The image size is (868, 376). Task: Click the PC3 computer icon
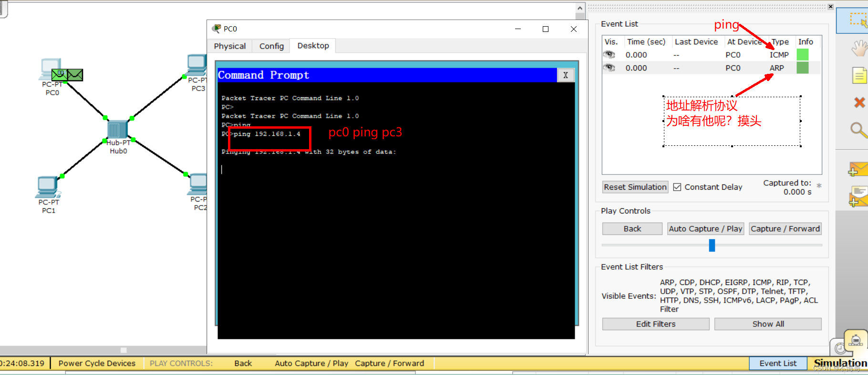(197, 65)
